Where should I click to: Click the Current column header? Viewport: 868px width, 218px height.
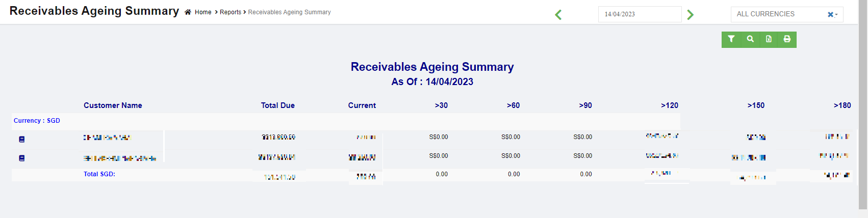(x=362, y=105)
